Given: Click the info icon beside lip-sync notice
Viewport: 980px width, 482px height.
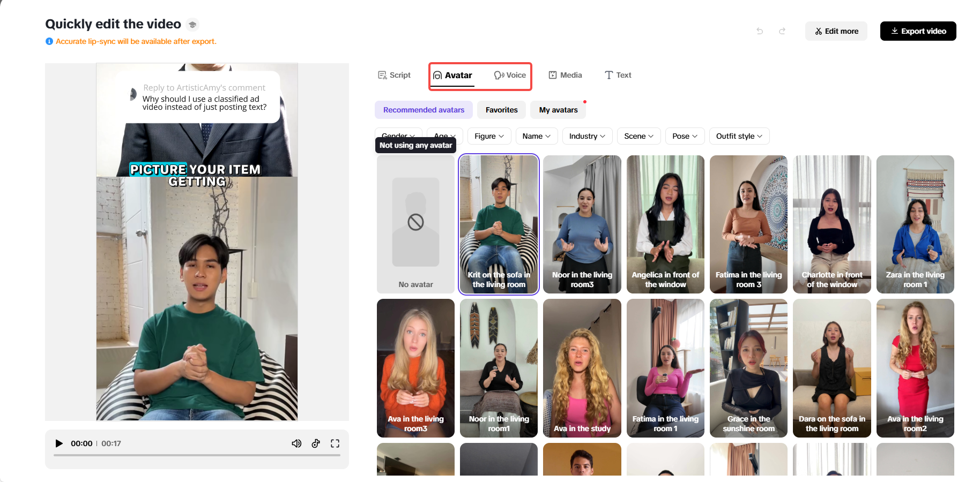Looking at the screenshot, I should (49, 41).
